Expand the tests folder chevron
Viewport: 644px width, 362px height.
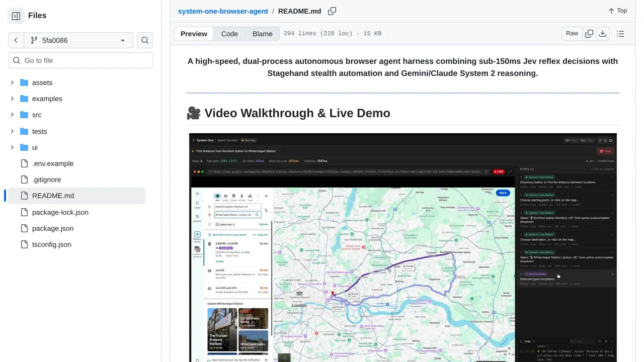(x=12, y=131)
